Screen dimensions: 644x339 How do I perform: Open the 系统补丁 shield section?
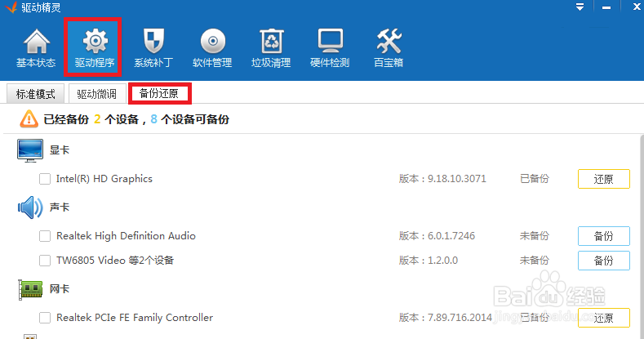coord(153,47)
